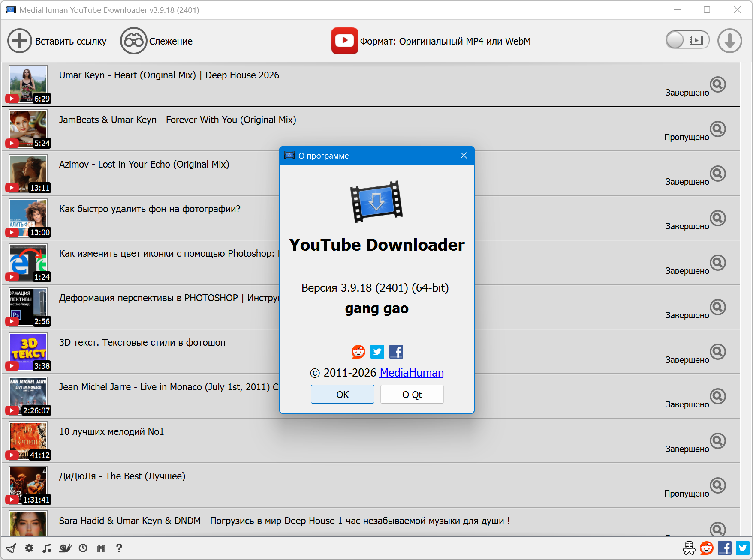The image size is (753, 560).
Task: Toggle the snail speed-limit icon
Action: [x=65, y=548]
